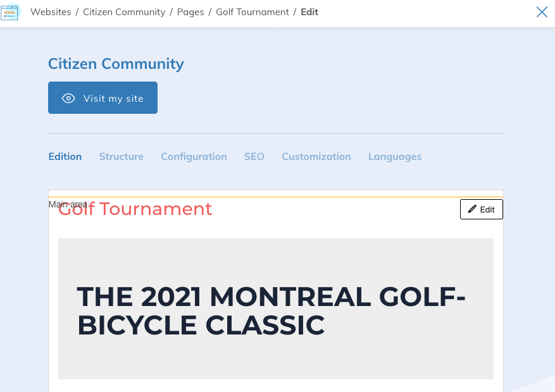Open Citizen Community in the breadcrumb trail

(124, 12)
